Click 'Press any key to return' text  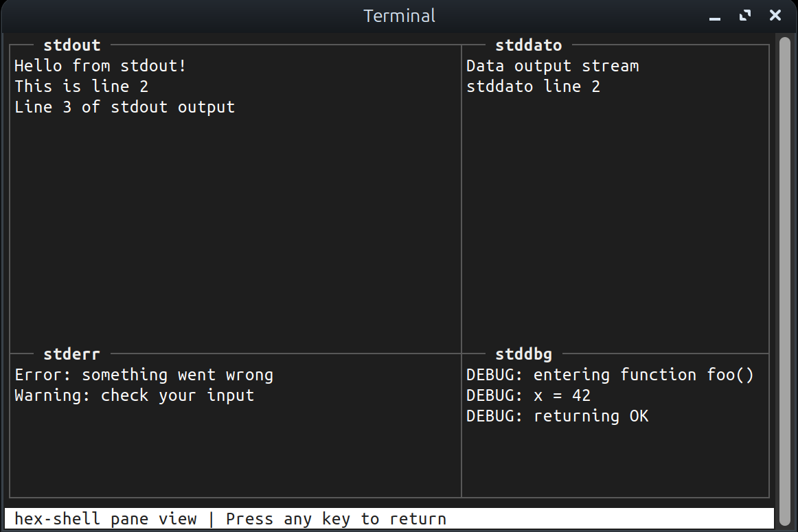coord(336,519)
